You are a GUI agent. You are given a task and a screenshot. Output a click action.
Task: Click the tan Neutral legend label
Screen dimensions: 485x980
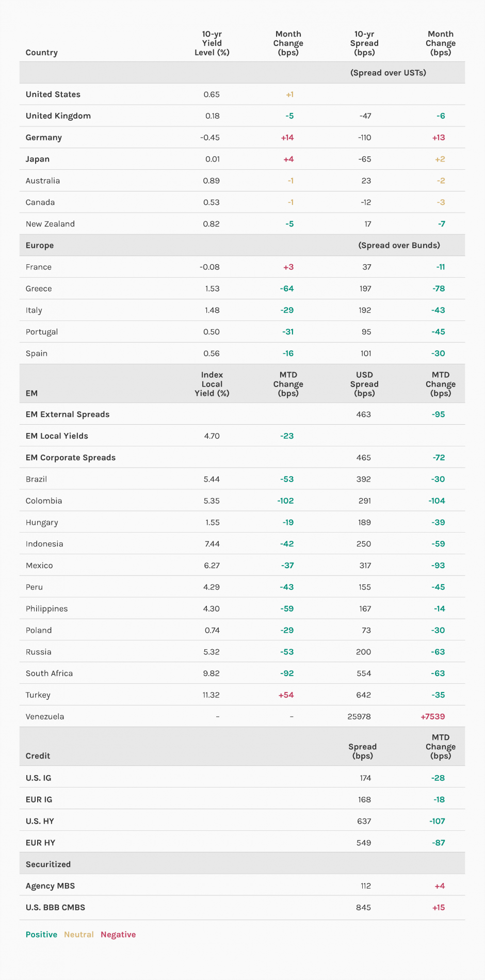coord(79,935)
